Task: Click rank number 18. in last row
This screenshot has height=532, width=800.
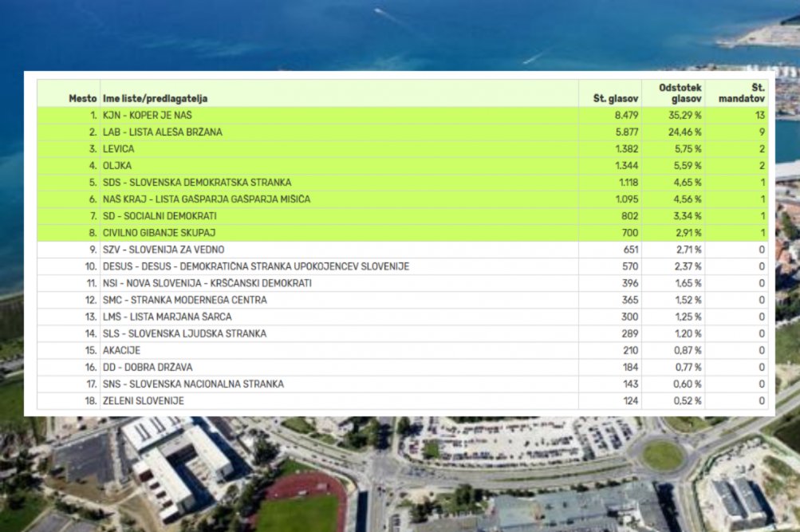Action: (x=91, y=401)
